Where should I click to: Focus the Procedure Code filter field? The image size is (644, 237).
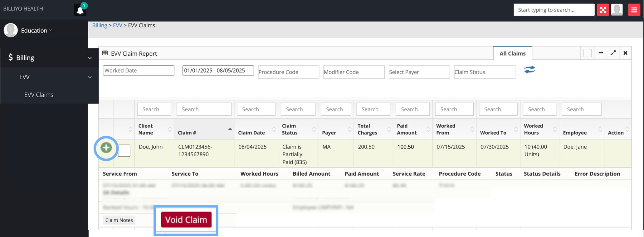289,72
